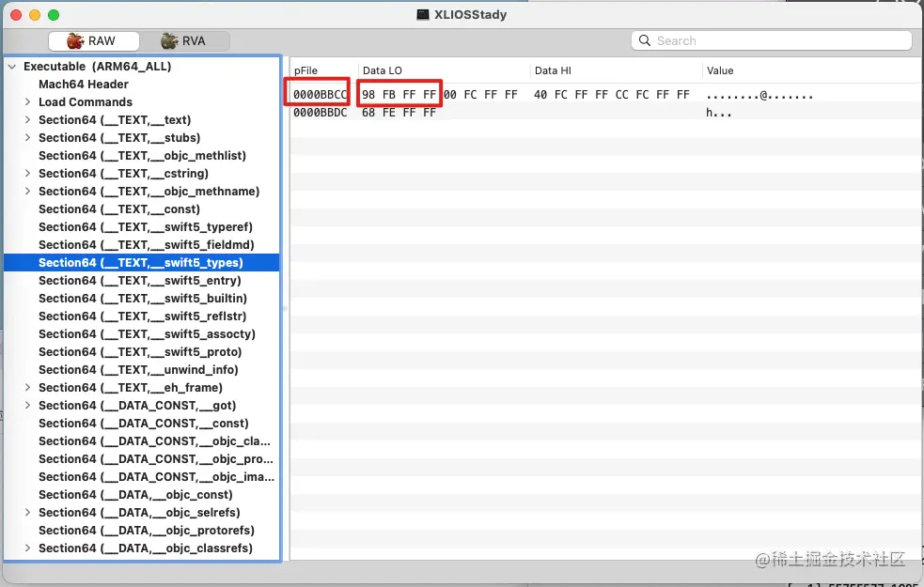The height and width of the screenshot is (587, 924).
Task: Select Section64 (__DATA,__objc_protorefs)
Action: click(x=142, y=531)
